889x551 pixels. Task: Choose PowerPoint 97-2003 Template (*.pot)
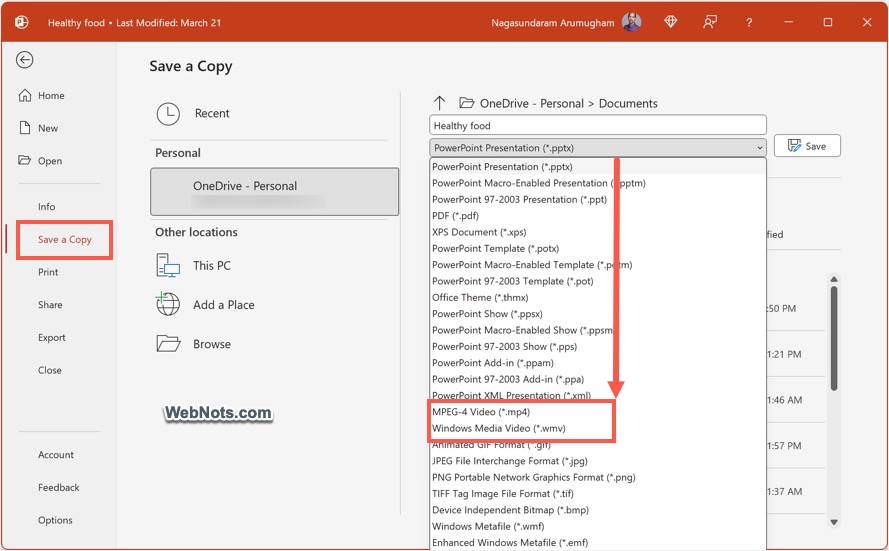[x=598, y=281]
